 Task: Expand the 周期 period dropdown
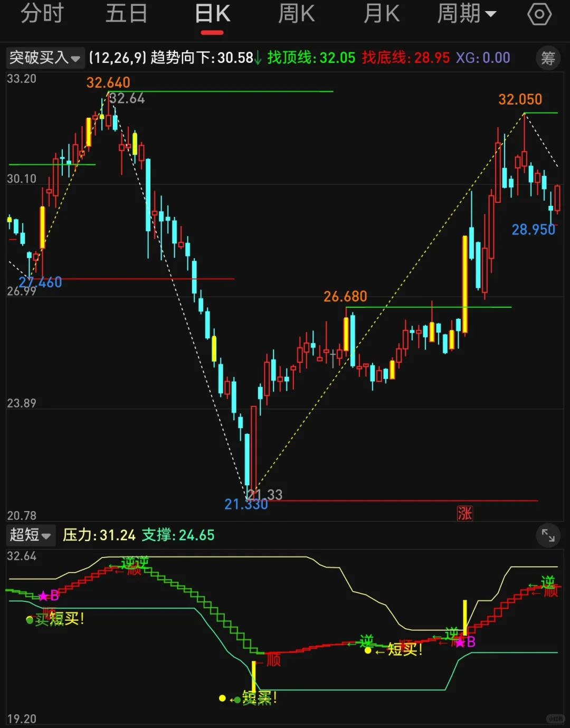(x=467, y=13)
